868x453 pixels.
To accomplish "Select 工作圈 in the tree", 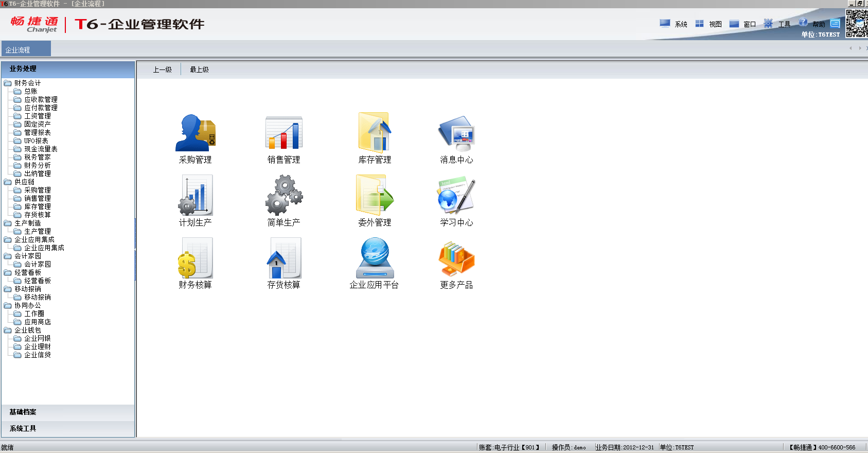I will coord(34,313).
